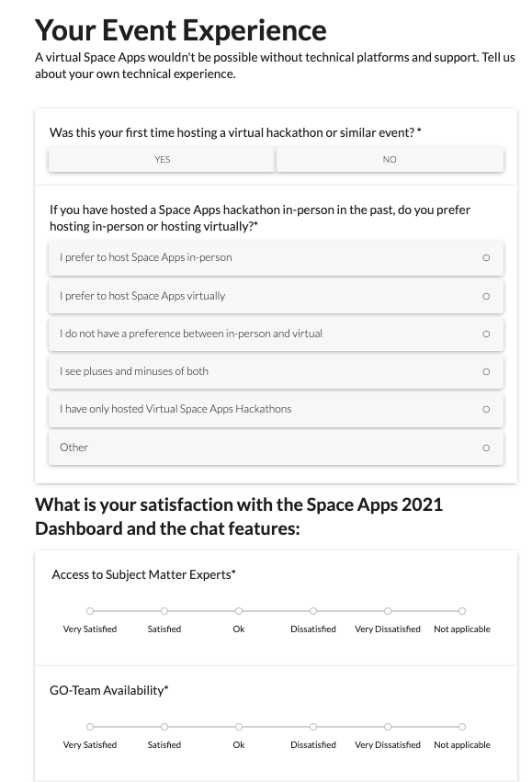Choose I prefer to host Space Apps virtually

pos(277,296)
